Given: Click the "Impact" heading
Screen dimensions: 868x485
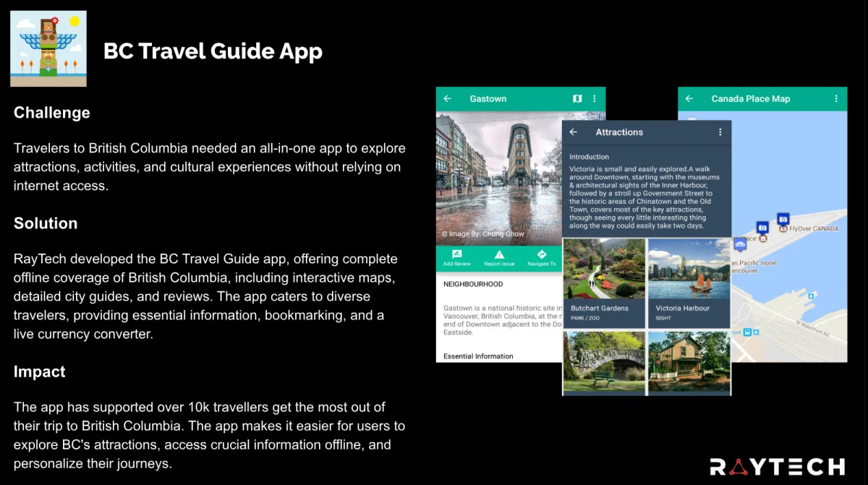Looking at the screenshot, I should (40, 372).
